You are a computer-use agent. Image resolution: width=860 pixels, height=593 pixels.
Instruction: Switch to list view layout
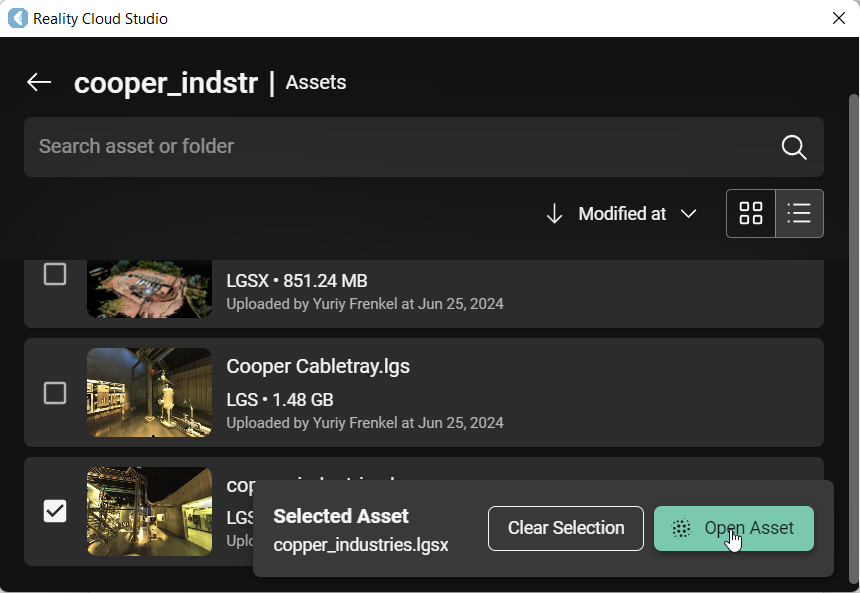click(x=799, y=213)
